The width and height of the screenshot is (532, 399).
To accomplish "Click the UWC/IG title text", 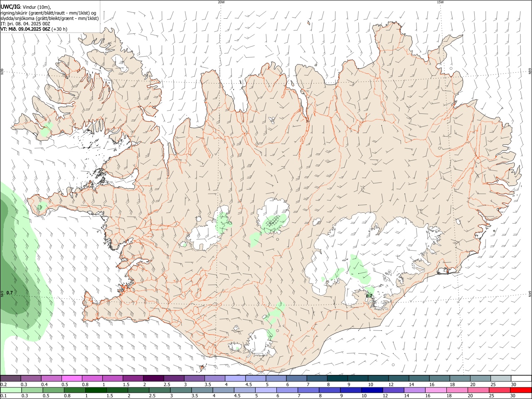I will pos(10,7).
